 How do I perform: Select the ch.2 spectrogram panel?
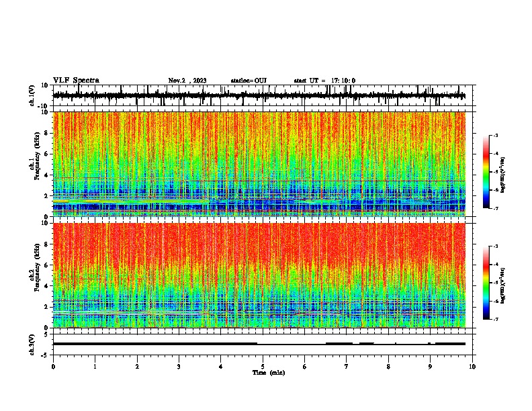tap(264, 275)
